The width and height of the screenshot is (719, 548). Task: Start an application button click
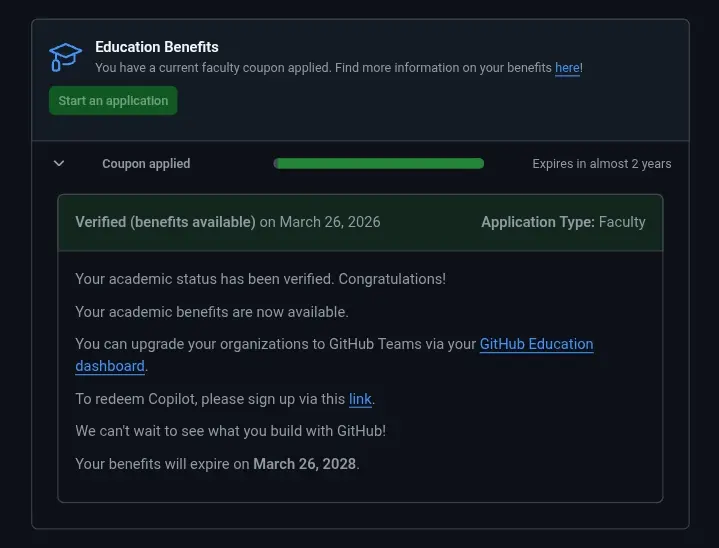[113, 100]
